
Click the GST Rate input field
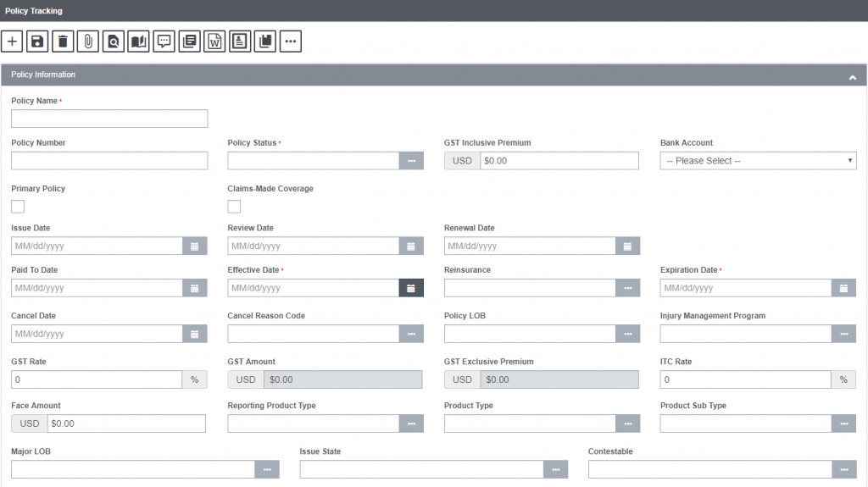(97, 379)
